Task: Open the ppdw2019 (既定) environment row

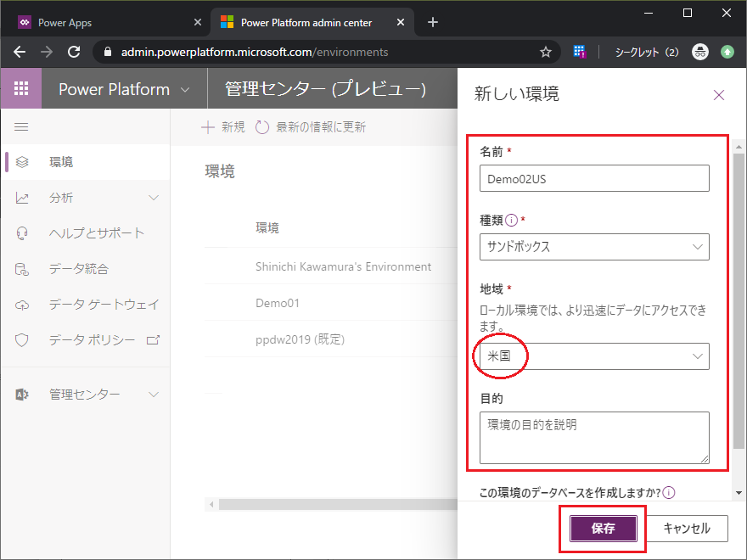Action: tap(300, 339)
